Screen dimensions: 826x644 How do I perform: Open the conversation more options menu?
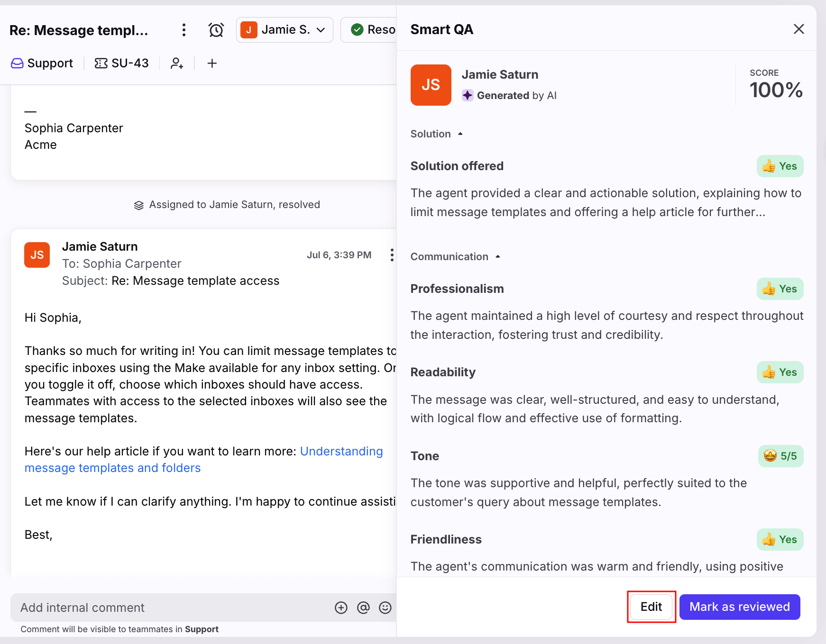[x=184, y=30]
